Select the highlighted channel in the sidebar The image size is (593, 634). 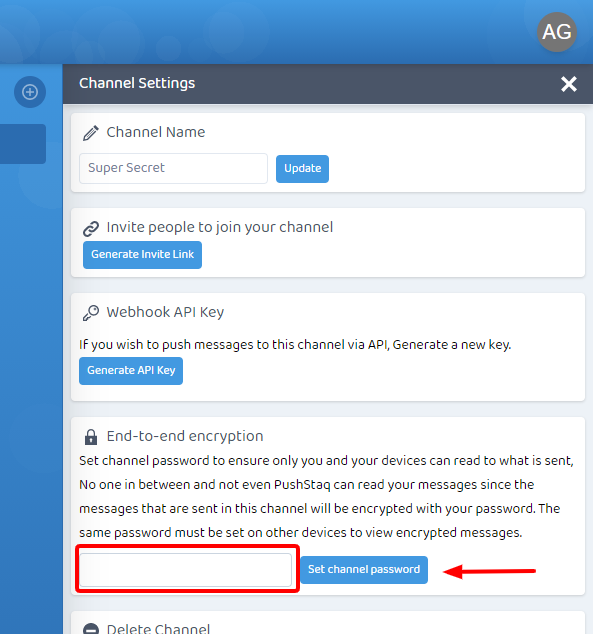23,144
